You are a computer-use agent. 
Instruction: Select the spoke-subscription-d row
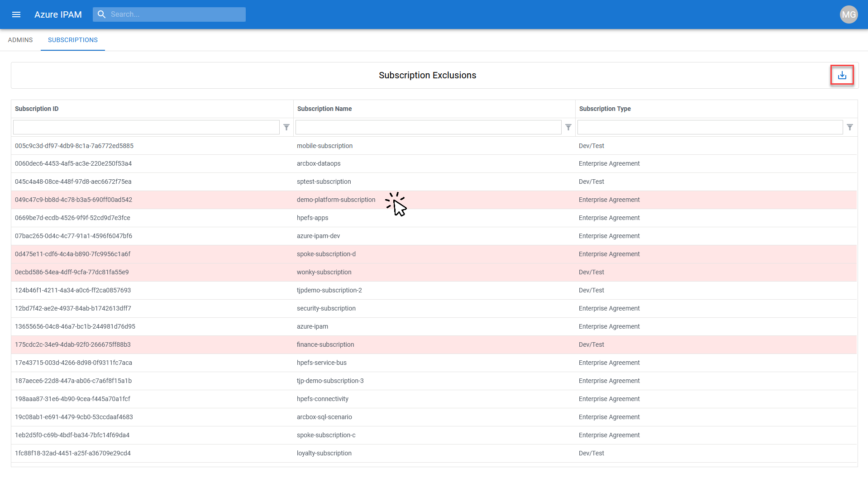click(x=434, y=254)
